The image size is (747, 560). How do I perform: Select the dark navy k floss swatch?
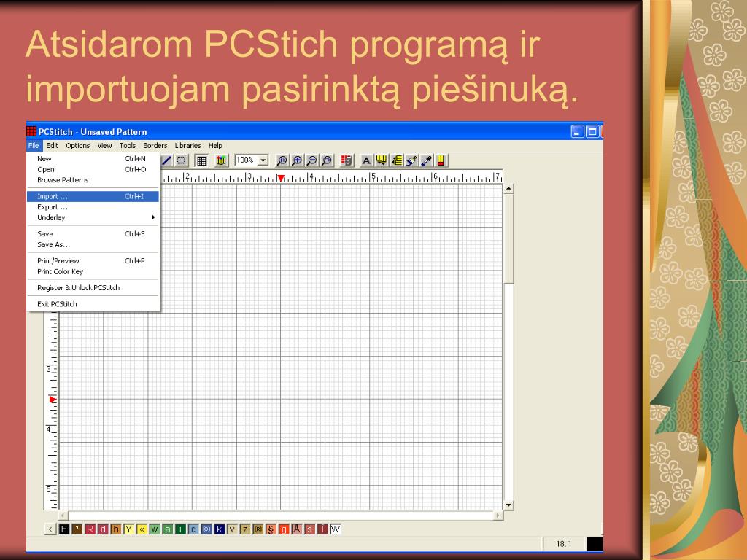[x=219, y=529]
